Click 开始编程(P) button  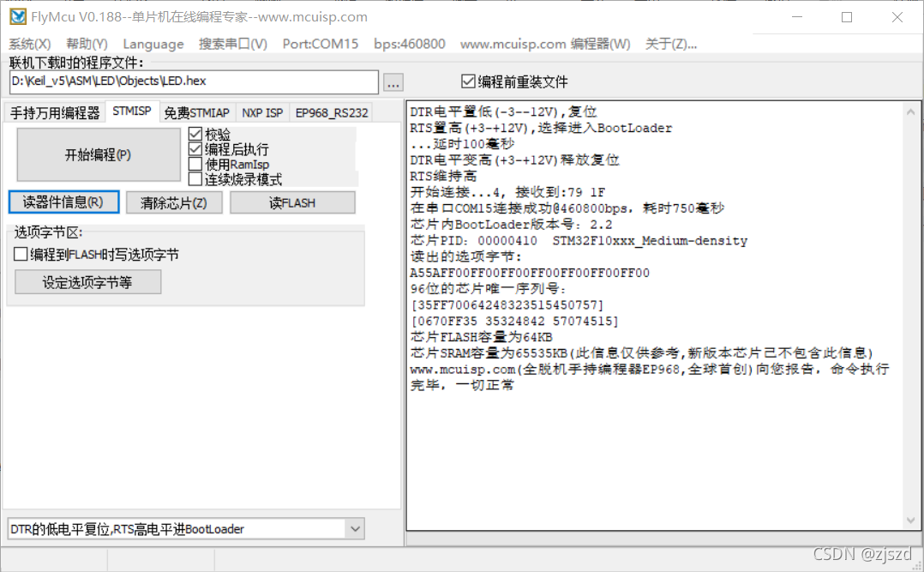click(x=99, y=154)
